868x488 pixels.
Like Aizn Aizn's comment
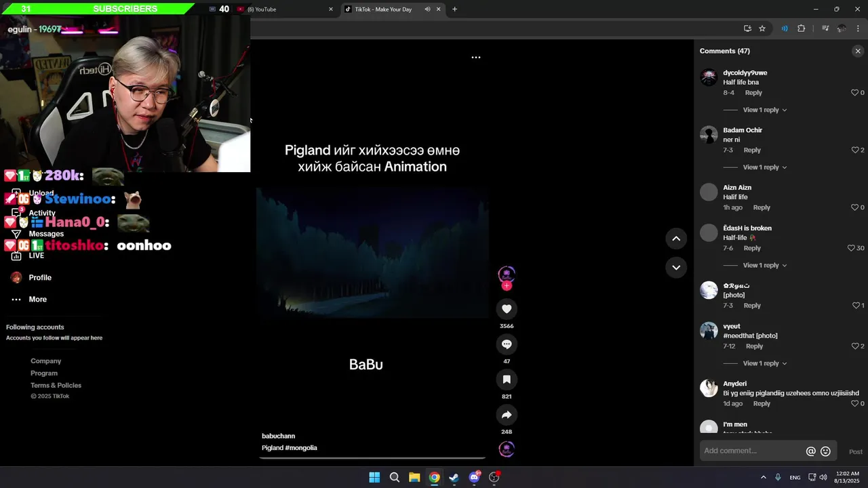[x=854, y=207]
